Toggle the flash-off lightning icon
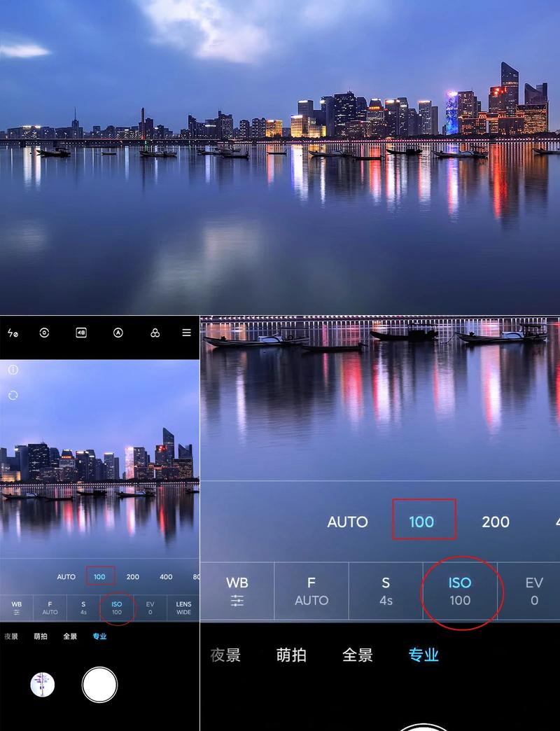The image size is (560, 731). coord(13,333)
